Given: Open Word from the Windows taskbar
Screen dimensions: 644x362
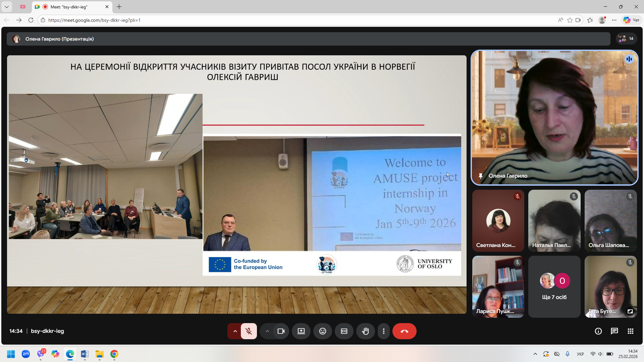Looking at the screenshot, I should coord(85,354).
